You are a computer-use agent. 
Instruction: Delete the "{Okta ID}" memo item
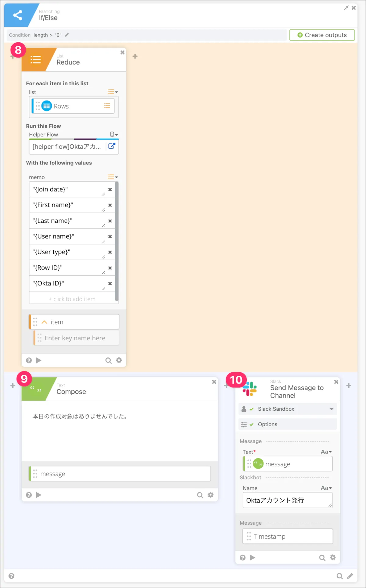[110, 284]
